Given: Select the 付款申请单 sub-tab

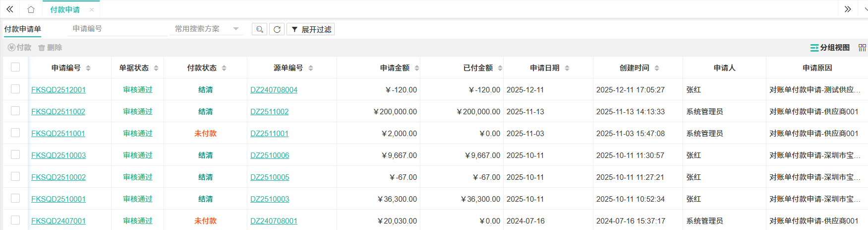Looking at the screenshot, I should (23, 29).
